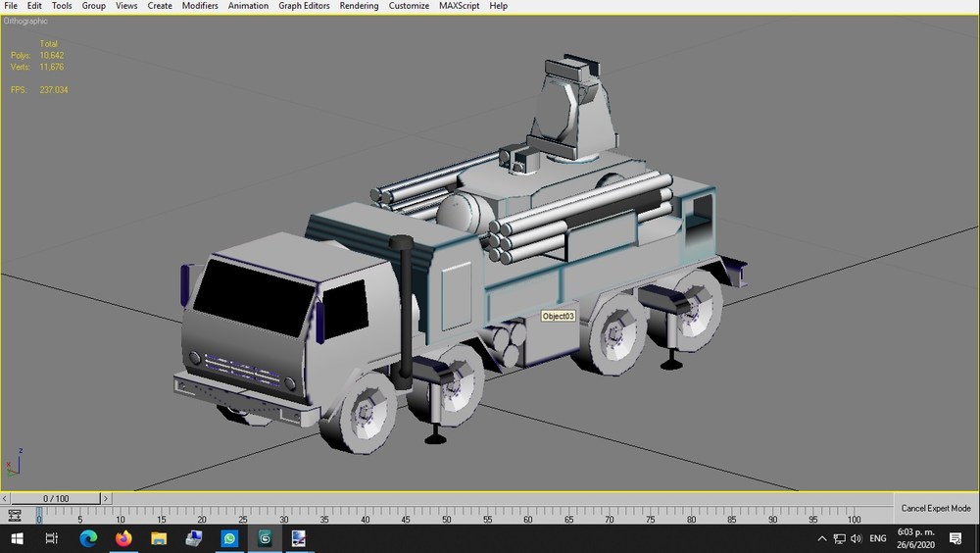The width and height of the screenshot is (980, 553).
Task: Open the Modifiers menu
Action: [x=200, y=6]
